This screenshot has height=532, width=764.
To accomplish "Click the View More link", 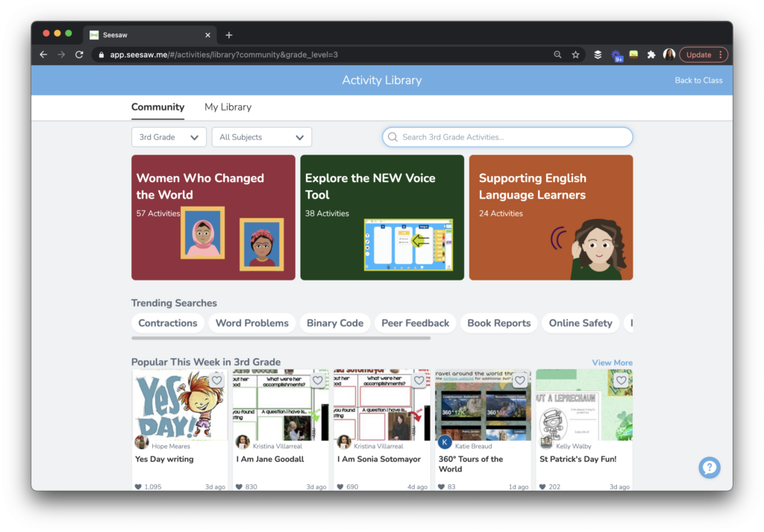I will (612, 362).
